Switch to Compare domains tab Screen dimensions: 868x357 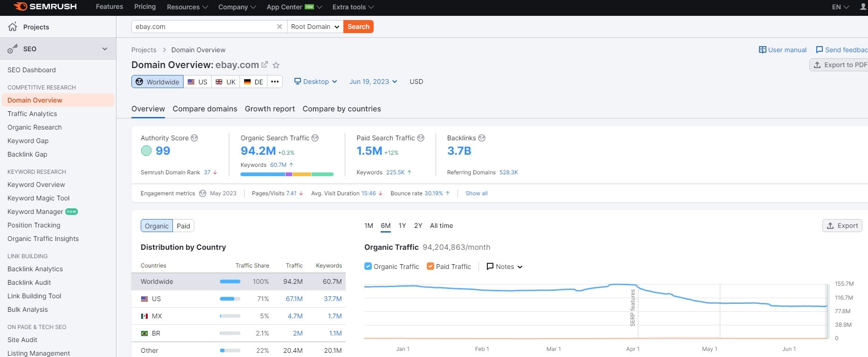pos(205,109)
